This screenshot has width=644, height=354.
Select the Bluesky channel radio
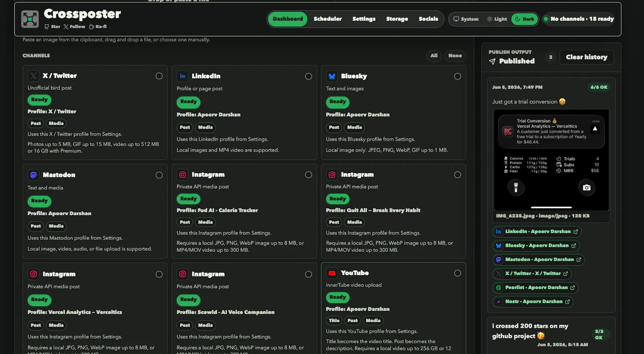click(x=457, y=76)
